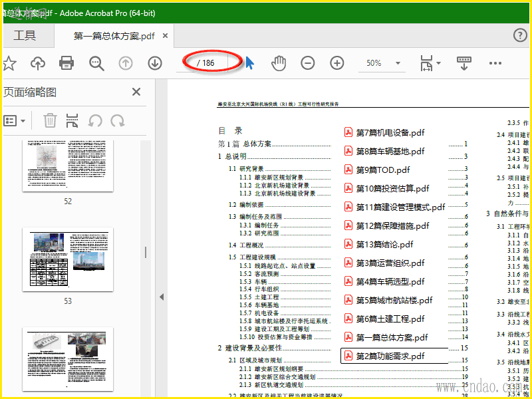This screenshot has height=399, width=532.
Task: Select the arrow selection tool
Action: tap(250, 63)
